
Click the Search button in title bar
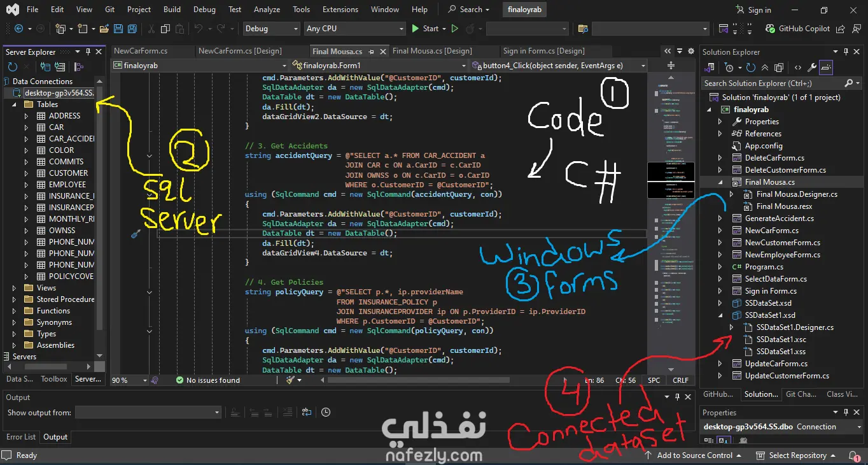(469, 10)
